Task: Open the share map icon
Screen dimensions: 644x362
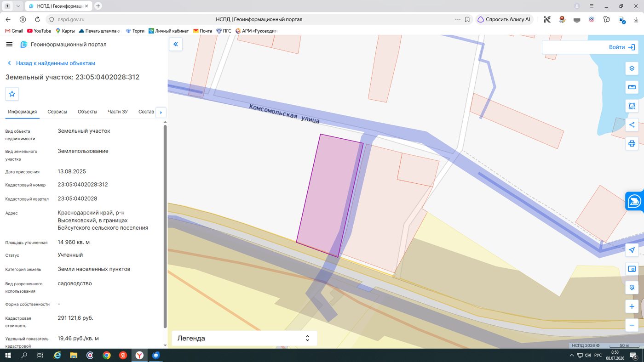Action: pyautogui.click(x=632, y=124)
